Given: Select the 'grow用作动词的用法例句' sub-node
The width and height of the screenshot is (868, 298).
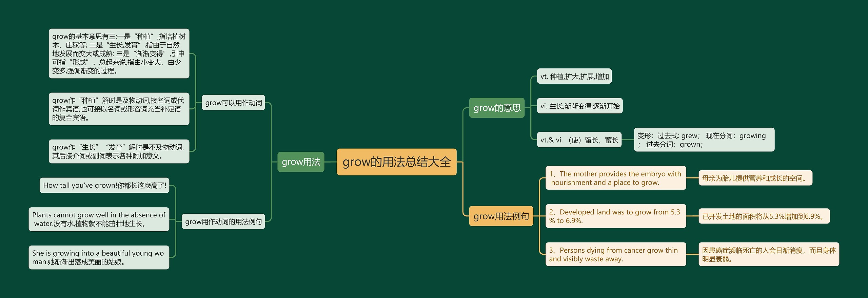Looking at the screenshot, I should click(x=223, y=221).
